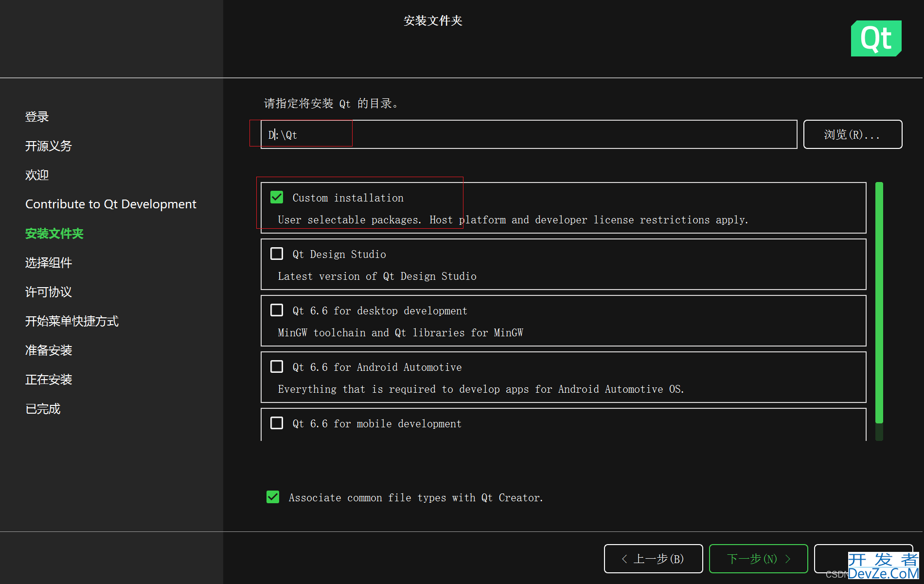Select 准备安装 step in sidebar
924x584 pixels.
click(x=49, y=350)
